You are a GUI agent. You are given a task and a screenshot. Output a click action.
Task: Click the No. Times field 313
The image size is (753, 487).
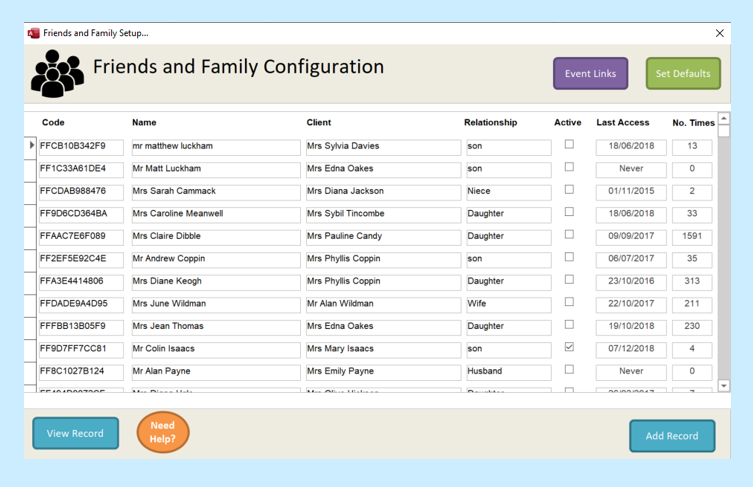click(x=692, y=282)
